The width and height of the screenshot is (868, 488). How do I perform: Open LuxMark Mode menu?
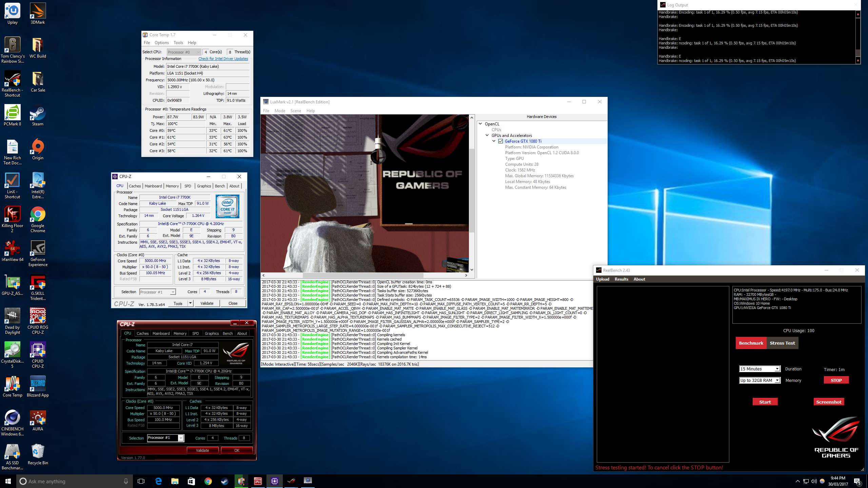(280, 111)
